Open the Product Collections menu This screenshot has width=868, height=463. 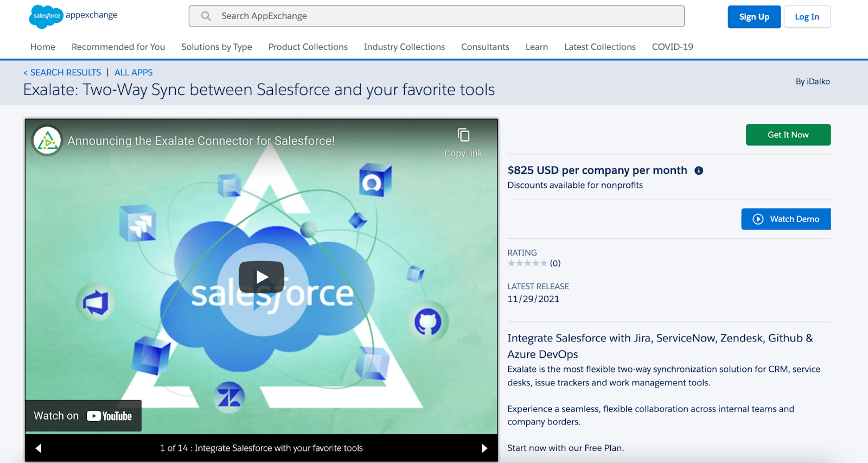pyautogui.click(x=308, y=47)
